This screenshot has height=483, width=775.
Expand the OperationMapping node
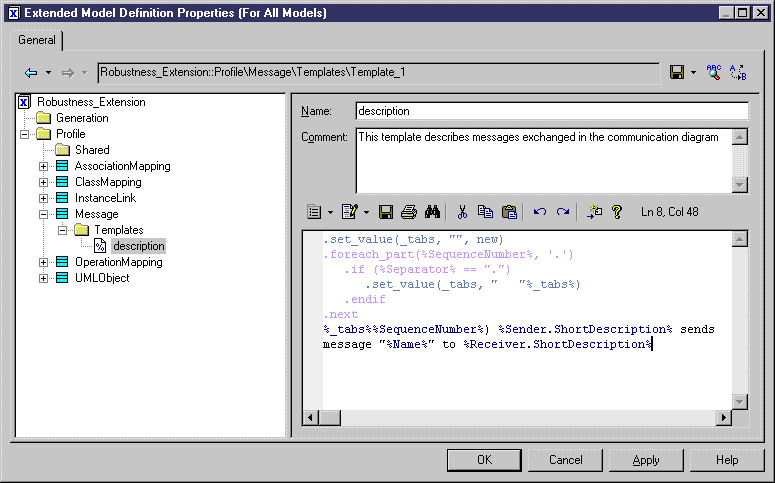coord(43,262)
